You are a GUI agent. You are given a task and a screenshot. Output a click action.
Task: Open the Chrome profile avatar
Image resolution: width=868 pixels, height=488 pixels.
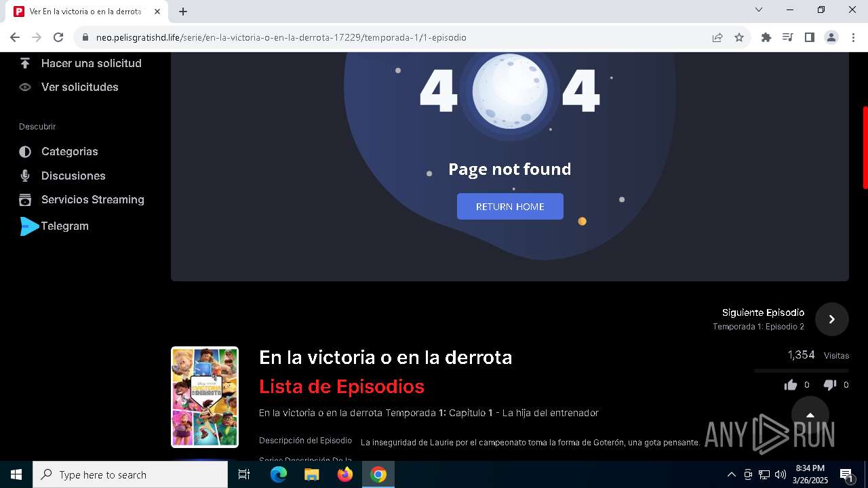[x=831, y=37]
